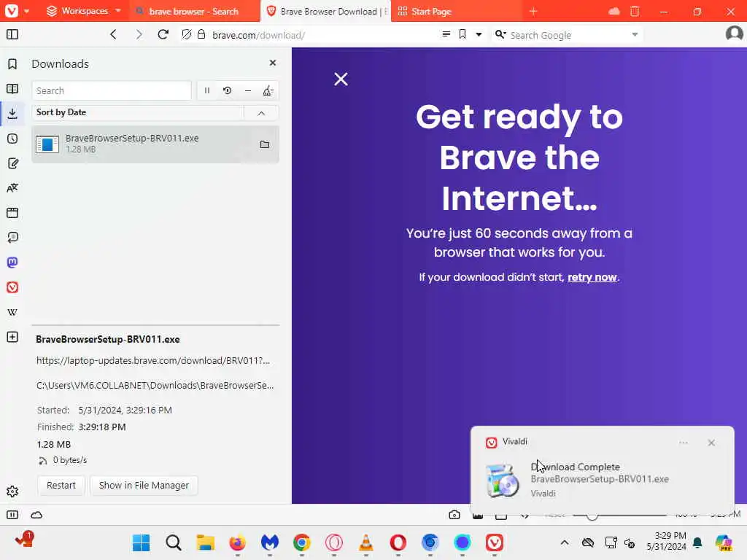Show hidden system tray icons
This screenshot has height=560, width=747.
tap(565, 542)
